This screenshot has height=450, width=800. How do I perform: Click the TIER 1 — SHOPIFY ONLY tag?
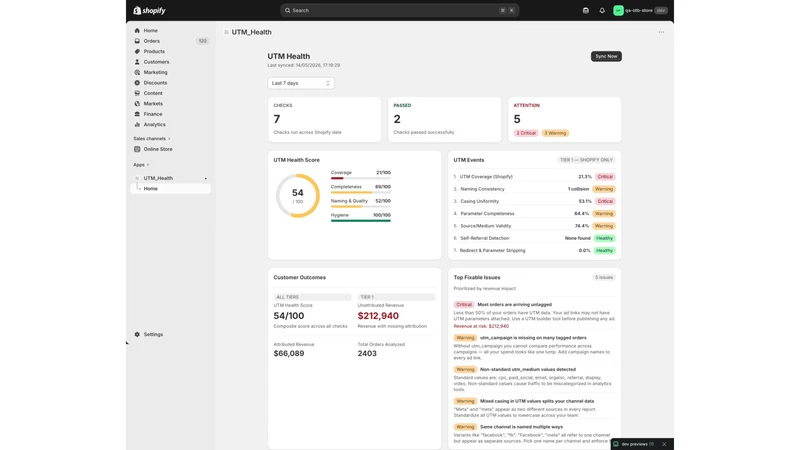tap(586, 160)
